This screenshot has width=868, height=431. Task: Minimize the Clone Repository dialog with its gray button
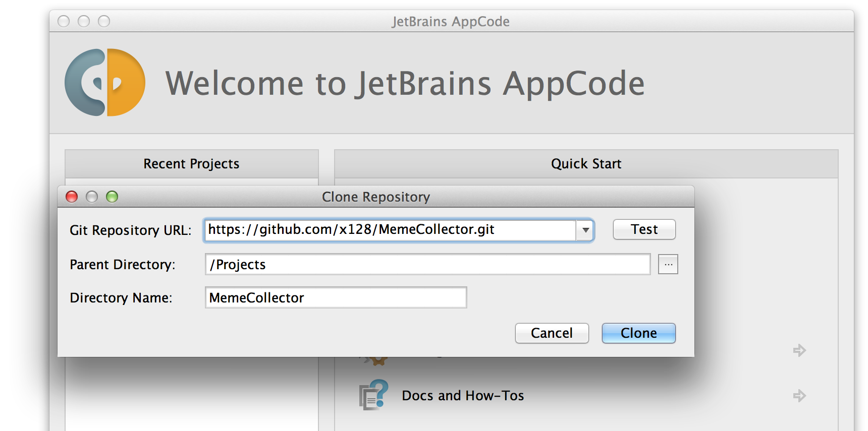(92, 197)
